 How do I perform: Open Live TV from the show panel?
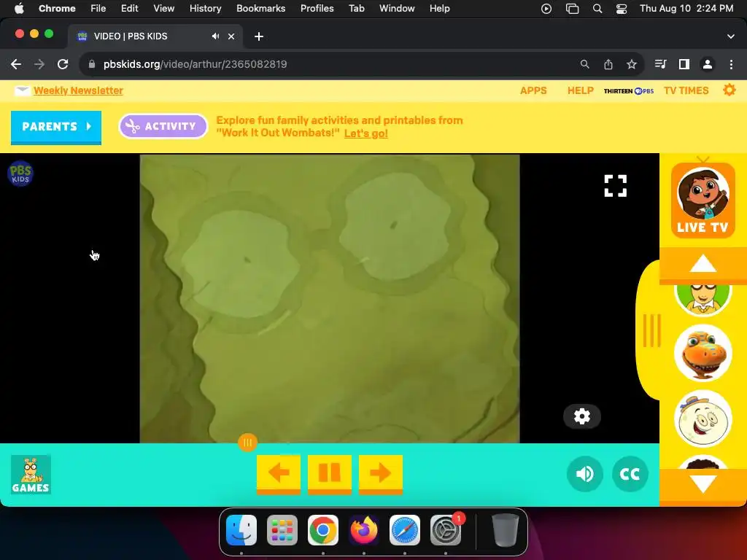point(703,201)
